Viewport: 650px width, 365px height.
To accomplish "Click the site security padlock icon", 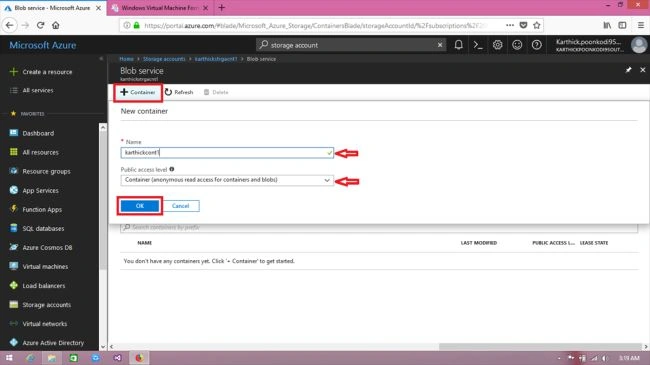I will point(136,25).
